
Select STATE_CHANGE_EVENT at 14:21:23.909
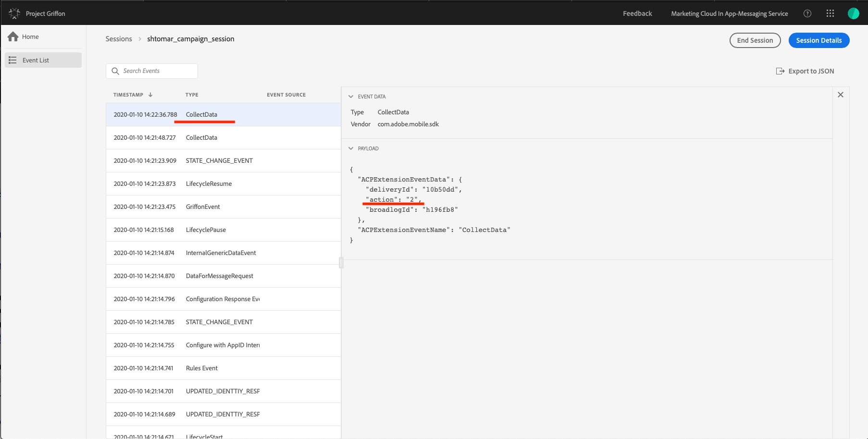tap(223, 160)
